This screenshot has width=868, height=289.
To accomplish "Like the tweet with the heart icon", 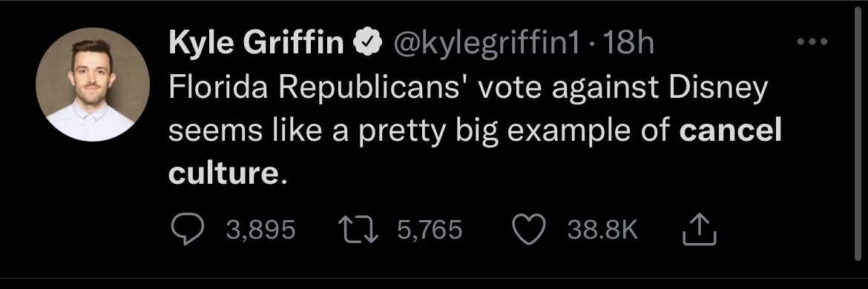I will 529,229.
